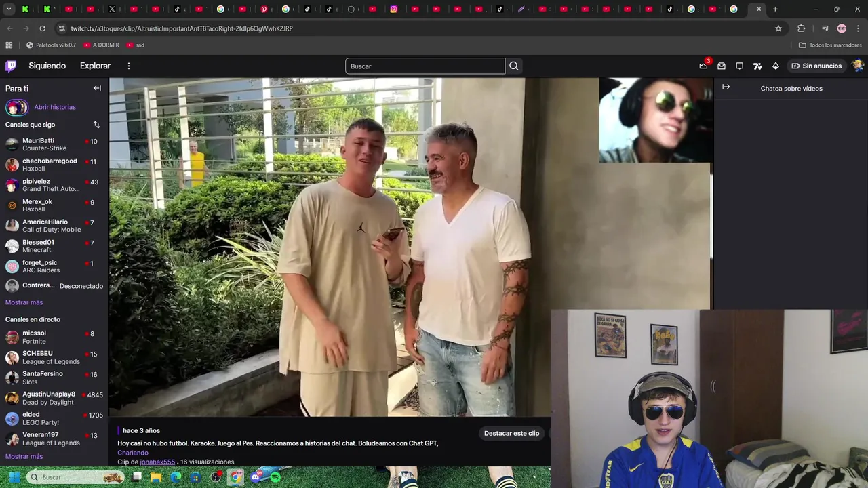Click site information icon in address bar
The height and width of the screenshot is (488, 868).
62,28
